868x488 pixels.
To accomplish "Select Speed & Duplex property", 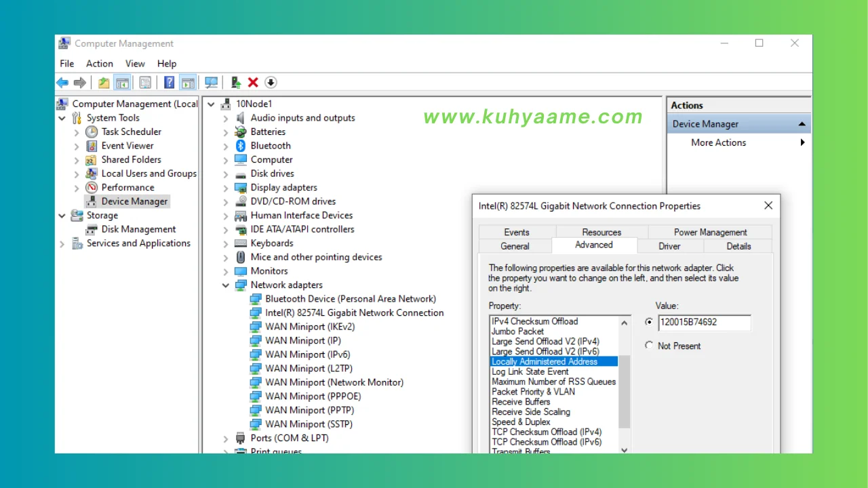I will click(521, 422).
